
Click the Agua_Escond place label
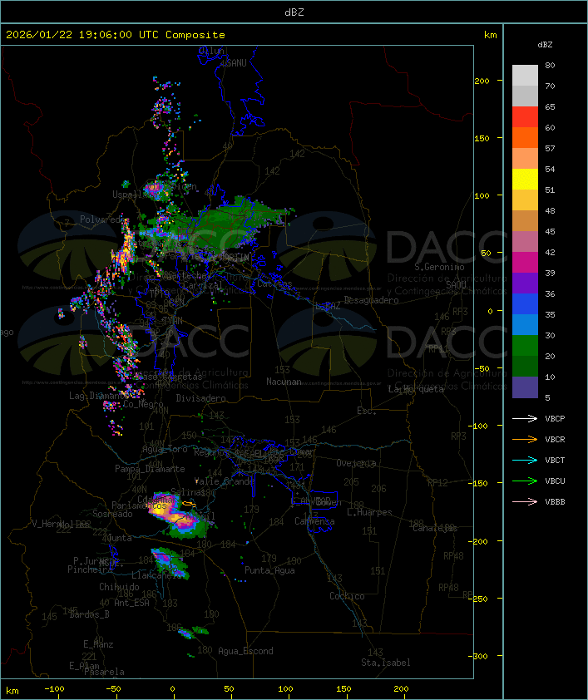[x=245, y=651]
